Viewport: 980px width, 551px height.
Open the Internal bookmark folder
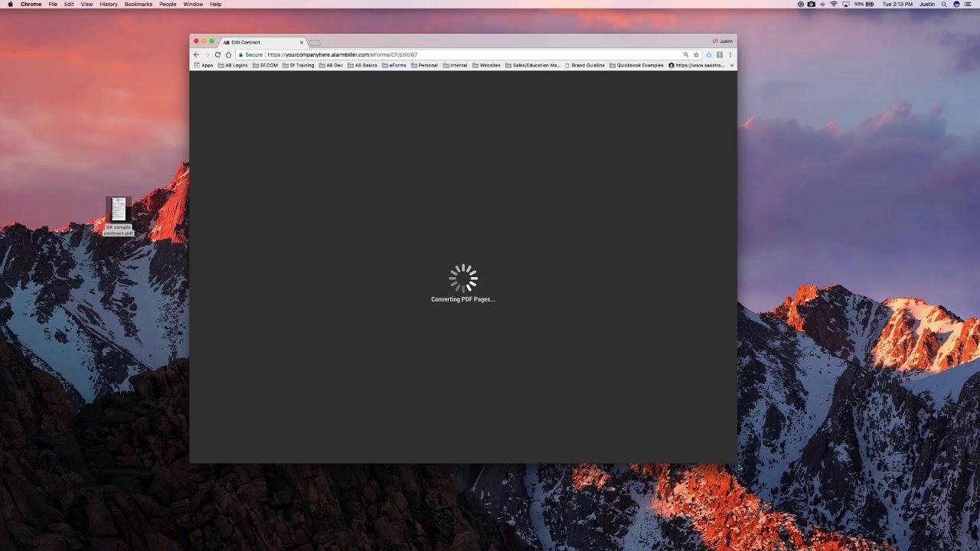(455, 65)
